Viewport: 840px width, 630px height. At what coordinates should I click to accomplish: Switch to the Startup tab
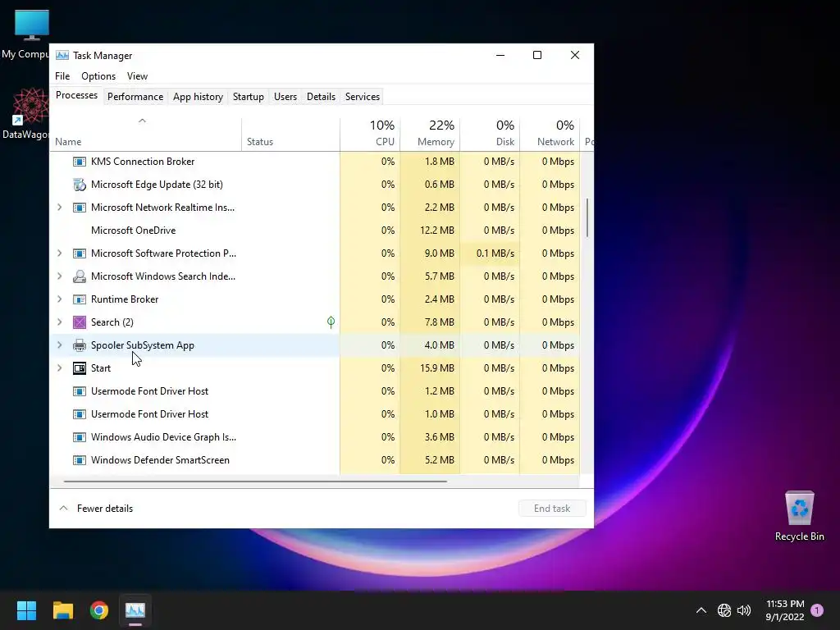click(248, 97)
